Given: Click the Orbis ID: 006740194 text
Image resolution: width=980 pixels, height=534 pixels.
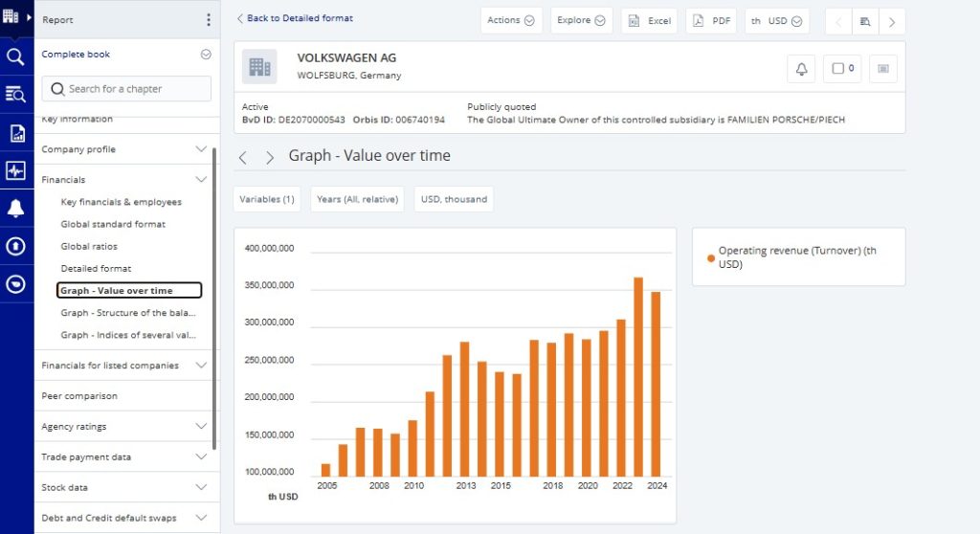Looking at the screenshot, I should [399, 120].
